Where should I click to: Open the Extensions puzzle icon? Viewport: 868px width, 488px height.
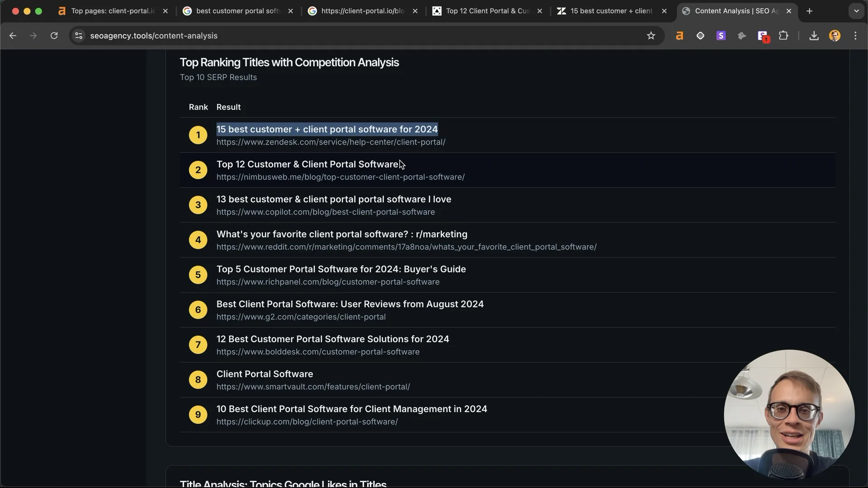(783, 36)
